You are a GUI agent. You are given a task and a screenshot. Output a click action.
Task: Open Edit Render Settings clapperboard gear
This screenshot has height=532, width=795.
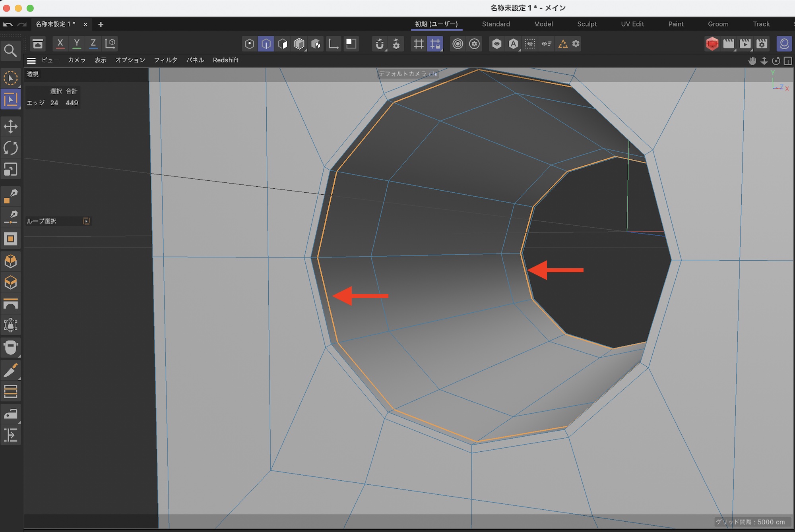point(762,44)
